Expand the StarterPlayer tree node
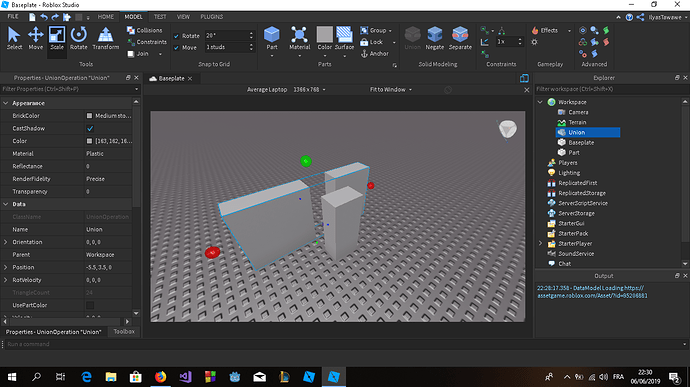 (x=540, y=243)
